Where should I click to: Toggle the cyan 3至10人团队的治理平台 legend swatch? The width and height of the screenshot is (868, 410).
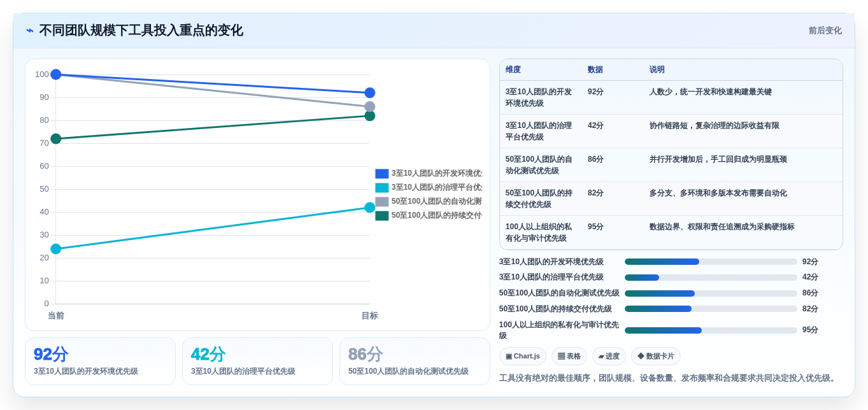tap(381, 188)
